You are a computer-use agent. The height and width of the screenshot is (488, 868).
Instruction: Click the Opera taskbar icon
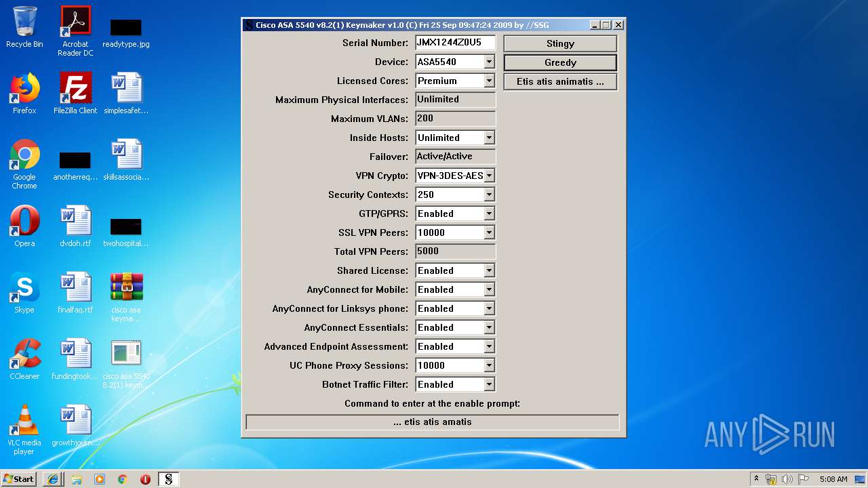tap(145, 479)
